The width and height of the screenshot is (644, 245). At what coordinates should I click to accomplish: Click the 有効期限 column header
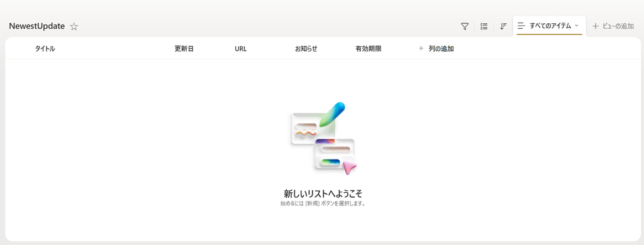[x=369, y=48]
